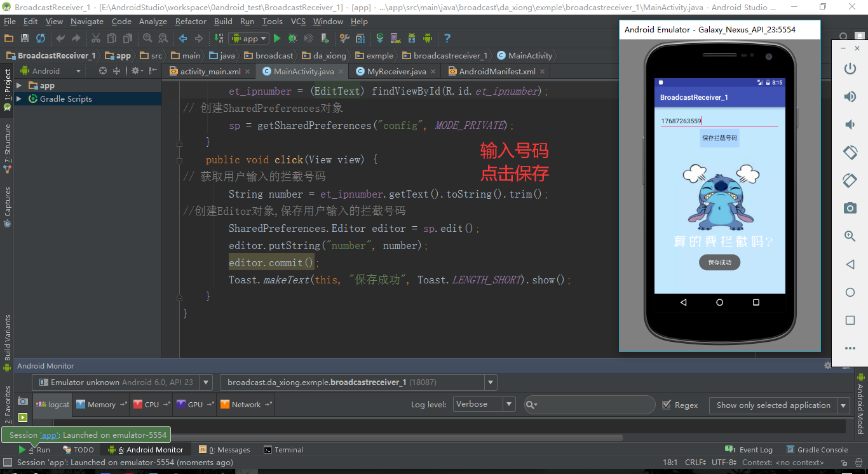Click the emulator volume up button
This screenshot has width=868, height=474.
pos(850,97)
